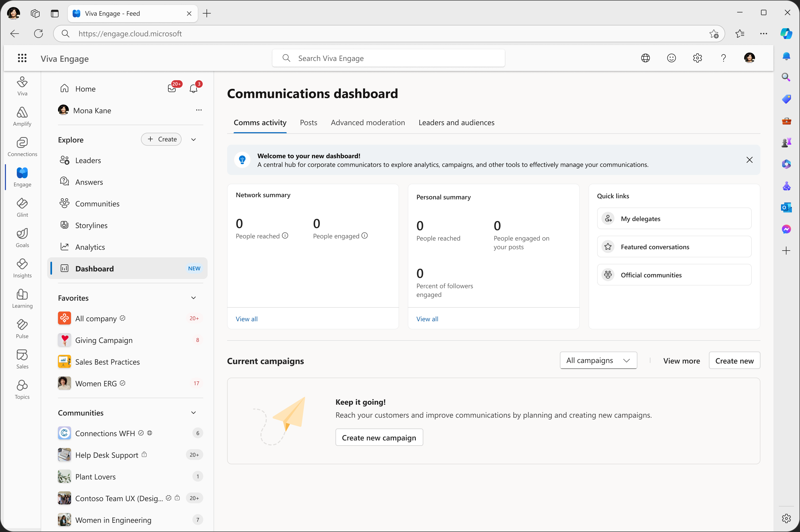800x532 pixels.
Task: Open Outlook icon in Edge sidebar
Action: tap(786, 207)
